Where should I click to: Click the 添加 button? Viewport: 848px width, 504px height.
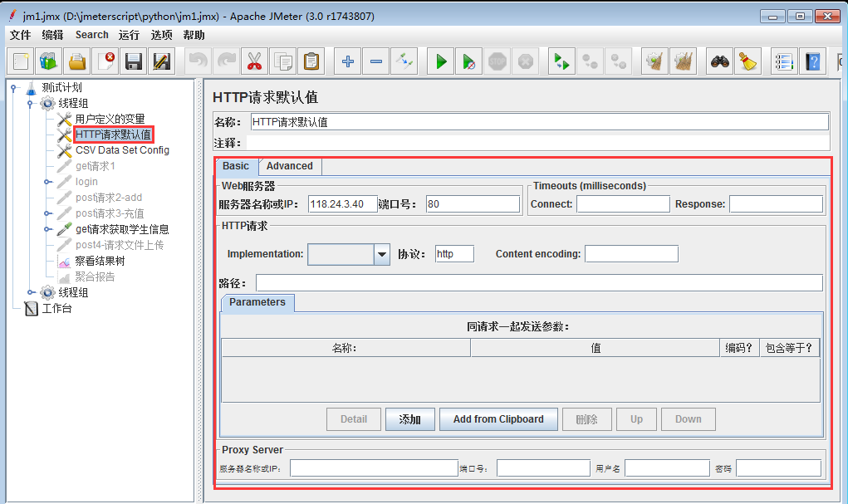click(410, 419)
